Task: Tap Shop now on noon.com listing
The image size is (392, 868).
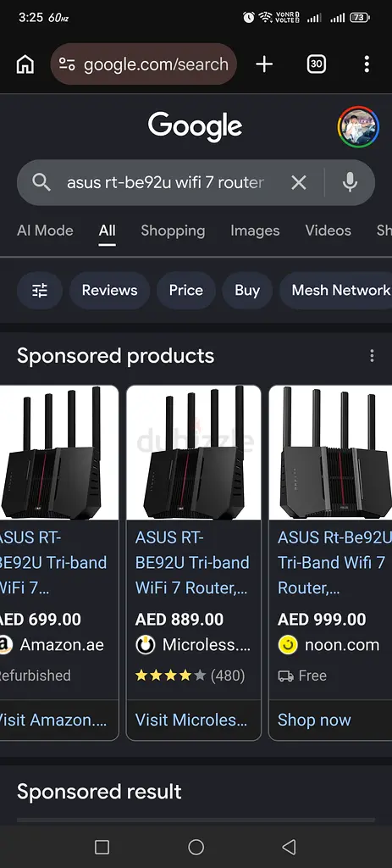Action: (314, 720)
